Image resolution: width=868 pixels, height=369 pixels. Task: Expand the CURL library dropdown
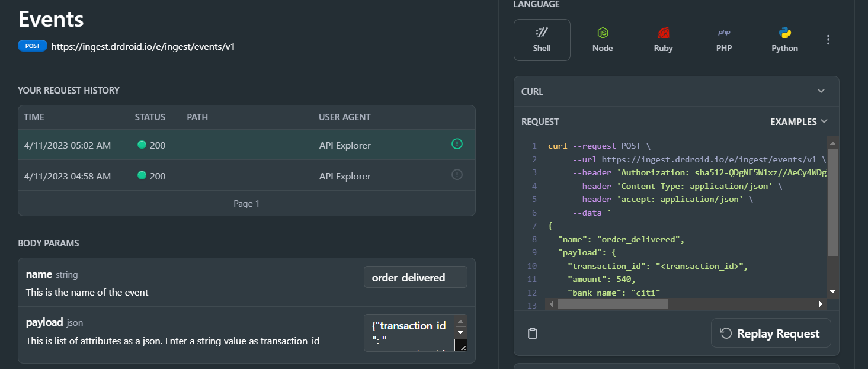tap(821, 91)
